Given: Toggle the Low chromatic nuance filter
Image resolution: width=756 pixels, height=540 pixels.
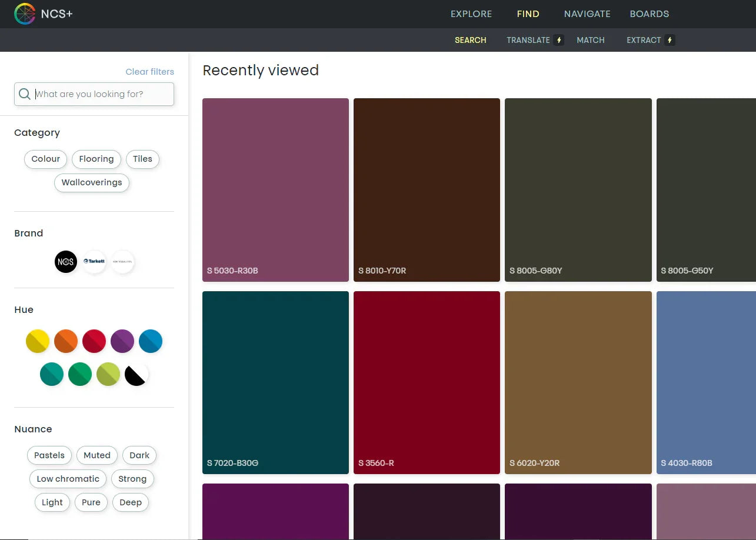Looking at the screenshot, I should (x=68, y=478).
